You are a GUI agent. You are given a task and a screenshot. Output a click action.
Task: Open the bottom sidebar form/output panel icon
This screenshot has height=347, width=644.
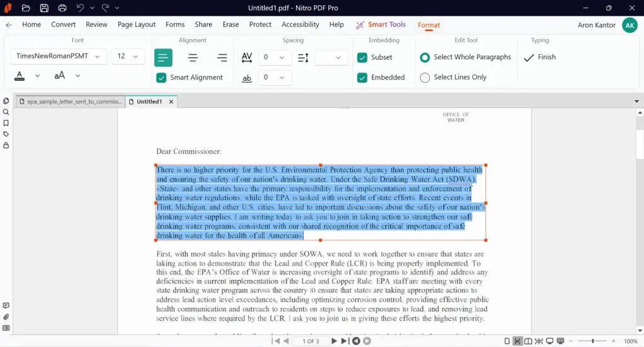click(x=6, y=327)
